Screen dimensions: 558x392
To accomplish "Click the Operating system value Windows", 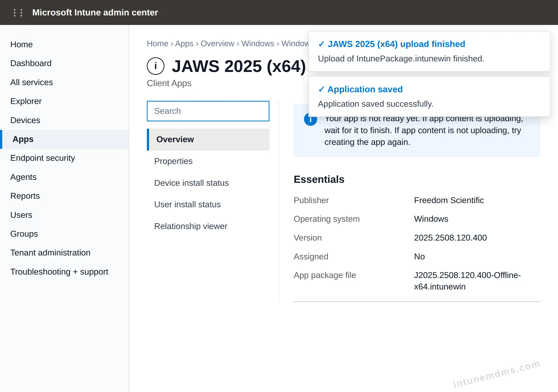I will click(x=431, y=219).
